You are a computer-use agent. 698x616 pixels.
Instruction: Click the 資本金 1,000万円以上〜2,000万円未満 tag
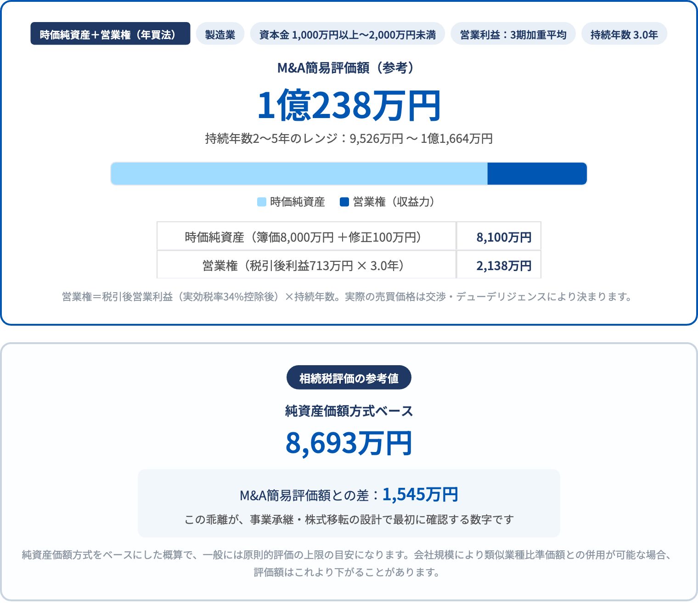tap(348, 34)
